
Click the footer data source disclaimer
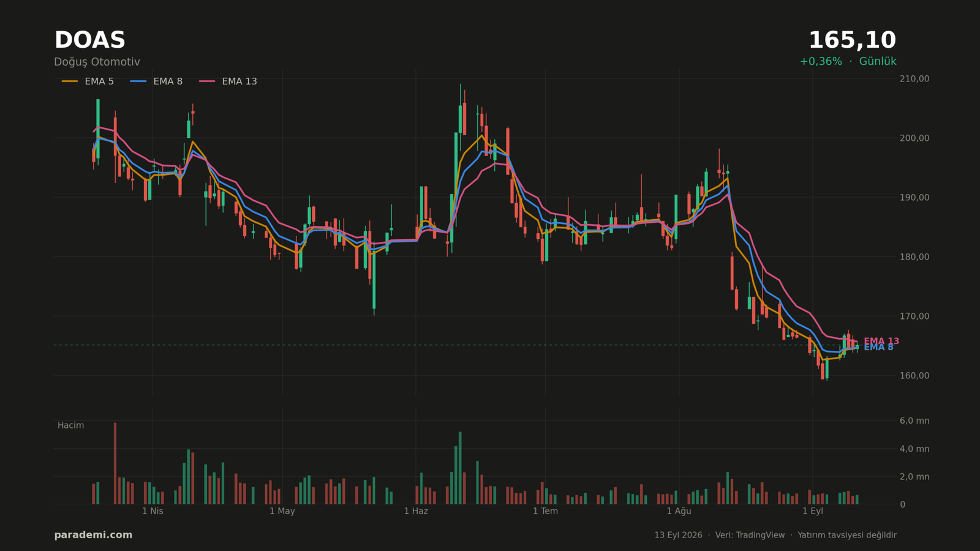tap(775, 535)
